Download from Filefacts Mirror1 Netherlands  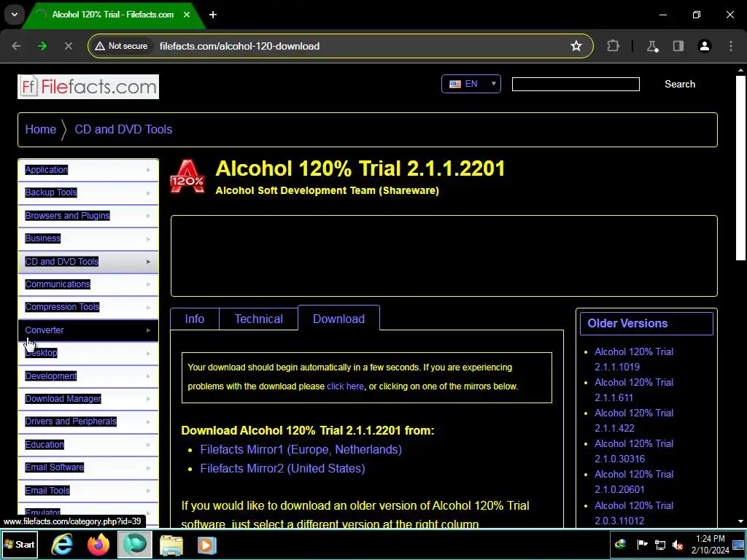tap(301, 449)
